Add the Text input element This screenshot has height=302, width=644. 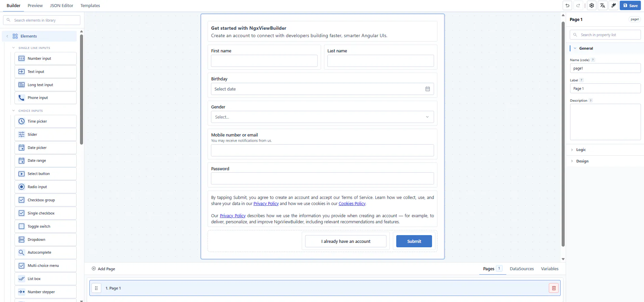tap(46, 72)
